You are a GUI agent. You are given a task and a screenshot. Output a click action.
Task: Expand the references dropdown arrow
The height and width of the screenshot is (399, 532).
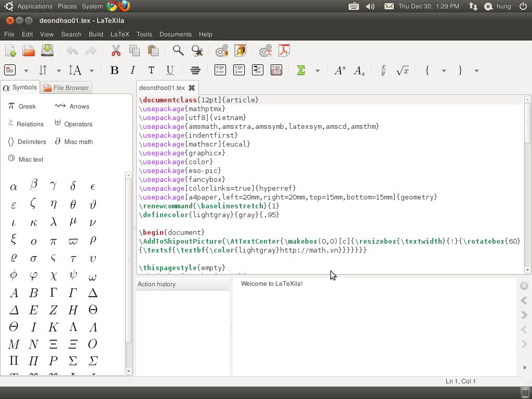pos(59,71)
